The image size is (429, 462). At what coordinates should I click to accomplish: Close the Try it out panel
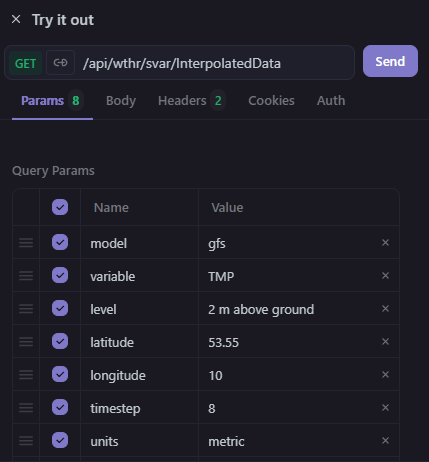point(16,19)
